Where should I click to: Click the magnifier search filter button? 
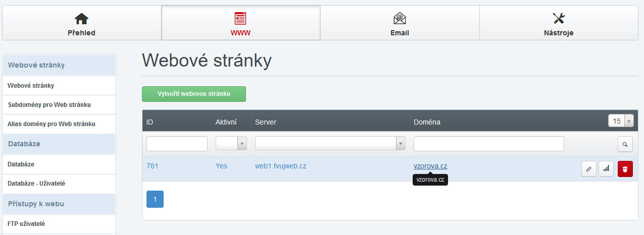625,144
